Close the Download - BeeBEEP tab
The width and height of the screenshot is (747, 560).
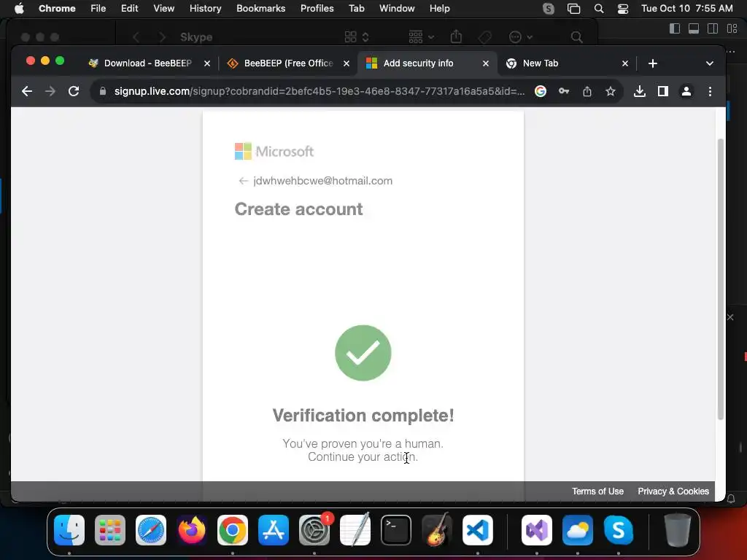[207, 63]
